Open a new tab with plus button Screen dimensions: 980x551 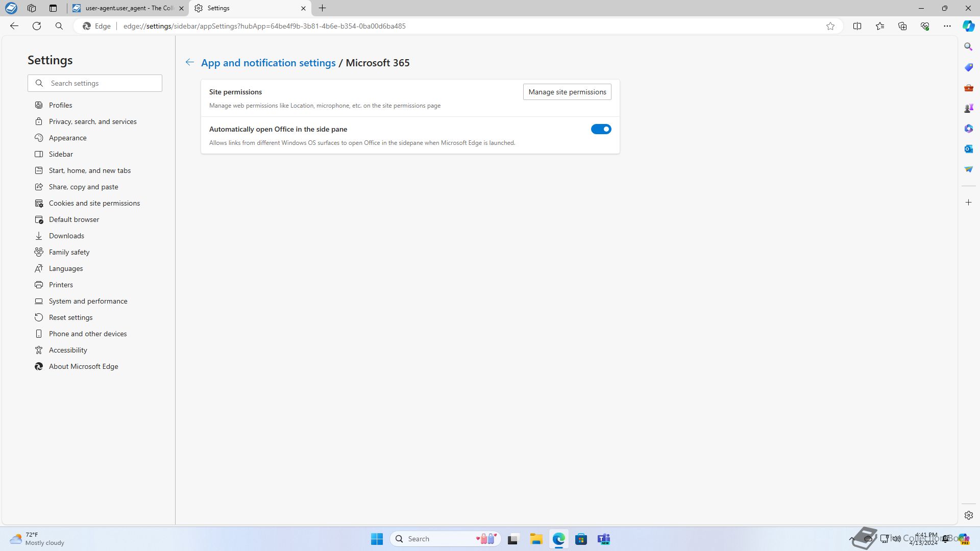point(322,8)
